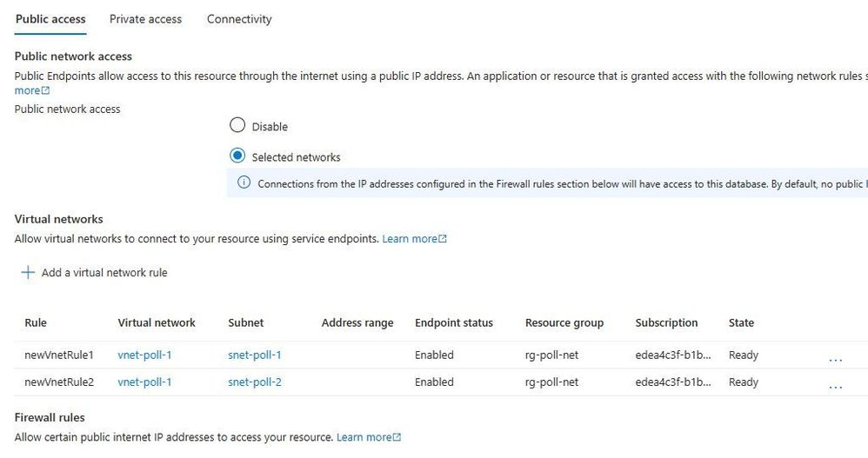Open ellipsis menu for newVnetRule1
This screenshot has width=868, height=458.
[x=835, y=356]
